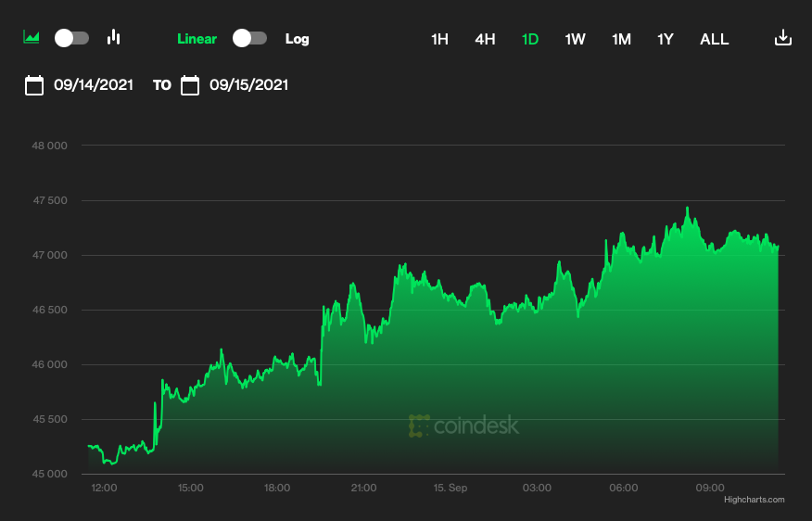The image size is (812, 521).
Task: Choose the 1W time range
Action: pos(575,39)
